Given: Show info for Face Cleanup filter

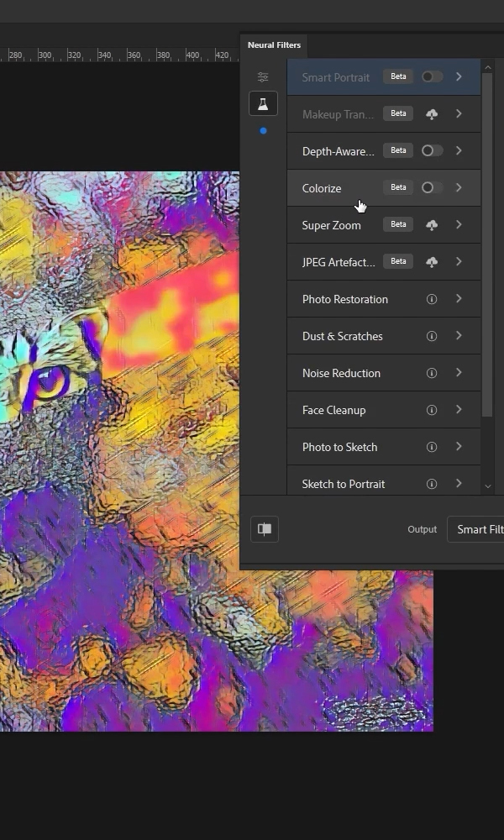Looking at the screenshot, I should coord(432,410).
